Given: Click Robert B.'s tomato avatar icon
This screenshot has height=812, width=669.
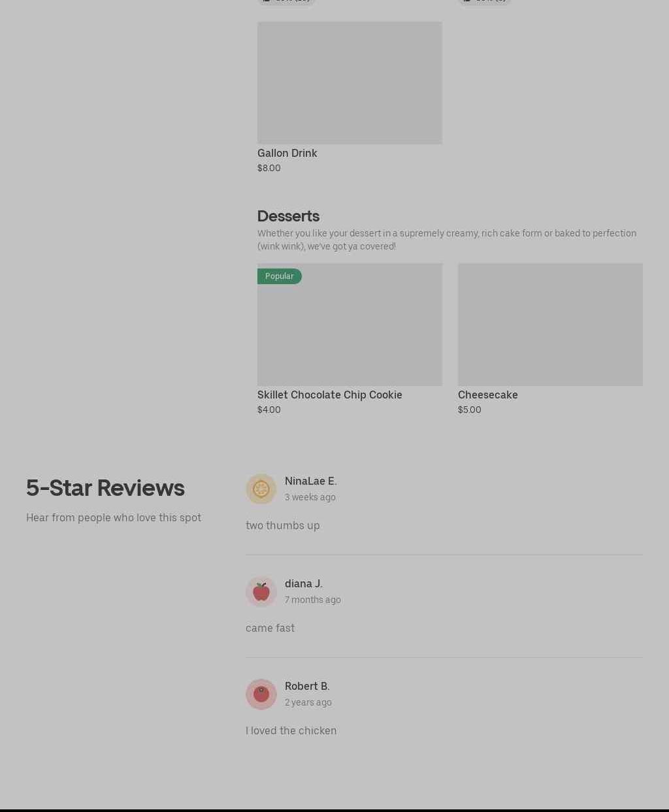Looking at the screenshot, I should [261, 694].
